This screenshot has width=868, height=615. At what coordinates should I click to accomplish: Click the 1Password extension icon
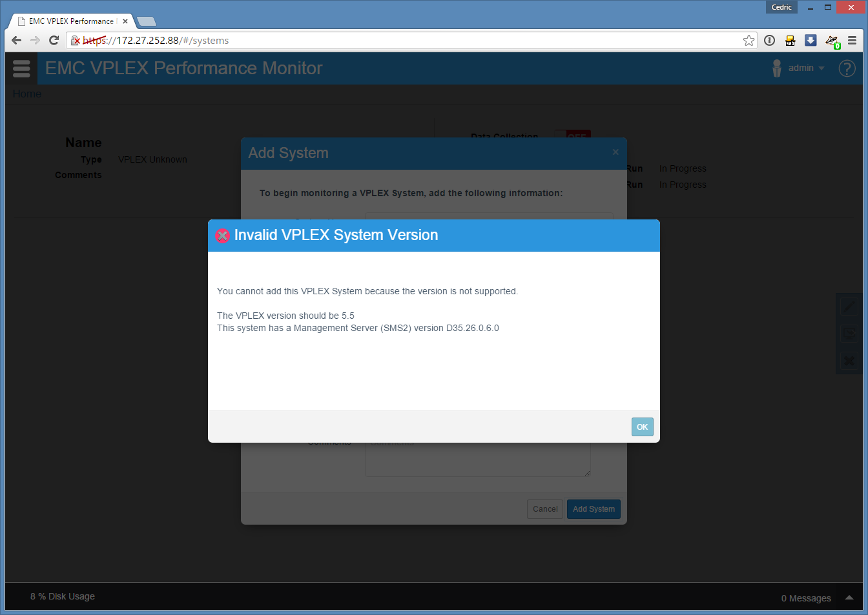click(x=769, y=41)
